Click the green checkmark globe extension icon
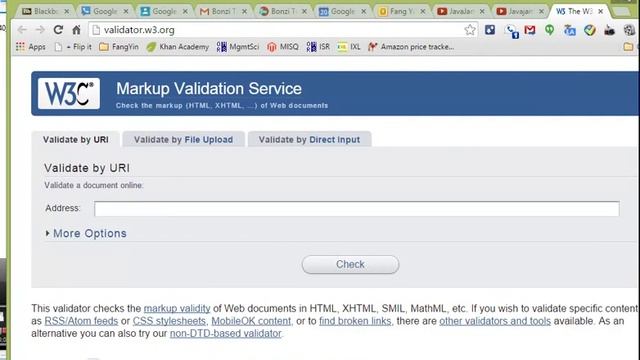Image resolution: width=640 pixels, height=360 pixels. click(x=589, y=30)
